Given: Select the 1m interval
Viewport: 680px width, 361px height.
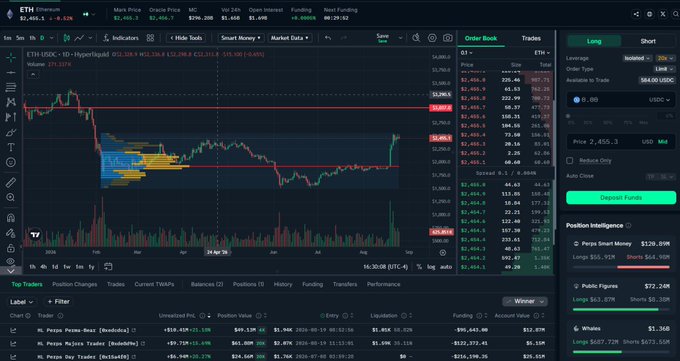Looking at the screenshot, I should tap(7, 38).
